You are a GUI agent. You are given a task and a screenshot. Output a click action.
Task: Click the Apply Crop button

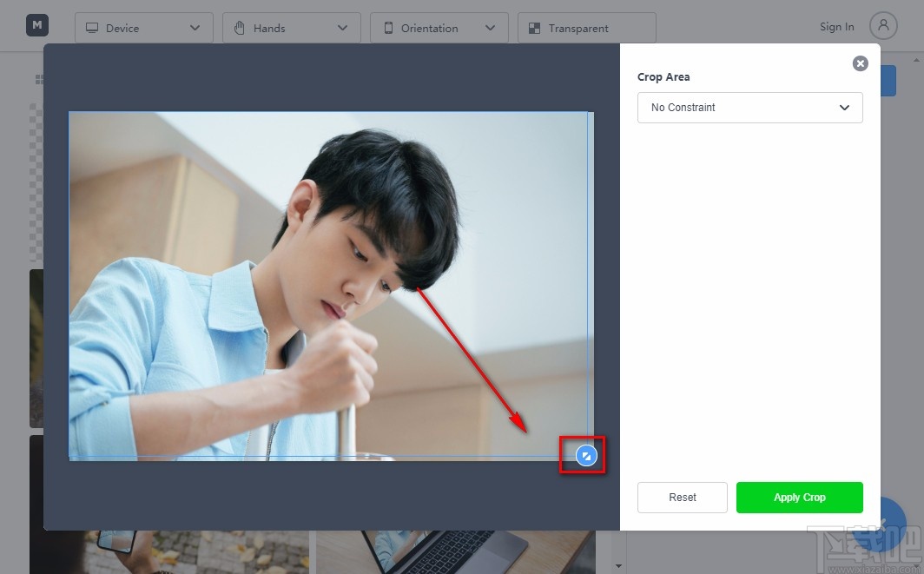pyautogui.click(x=799, y=497)
